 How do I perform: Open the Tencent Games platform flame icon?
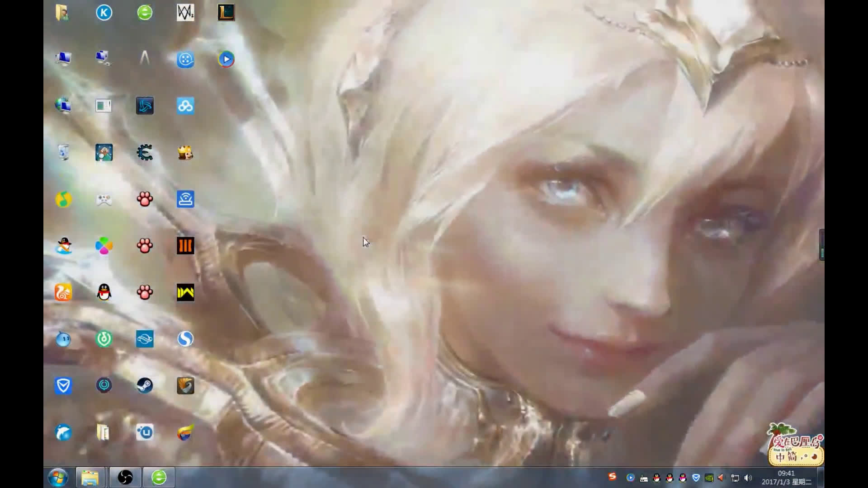point(185,432)
